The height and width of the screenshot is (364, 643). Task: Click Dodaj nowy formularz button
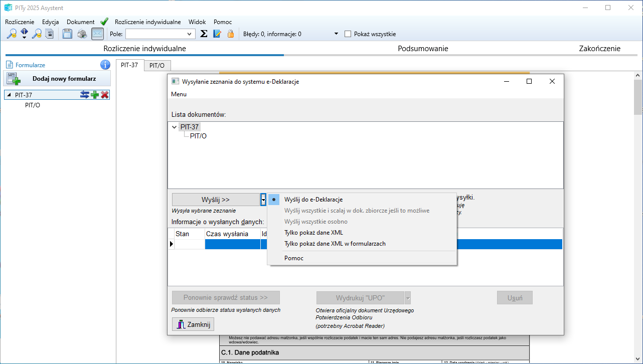pyautogui.click(x=57, y=79)
